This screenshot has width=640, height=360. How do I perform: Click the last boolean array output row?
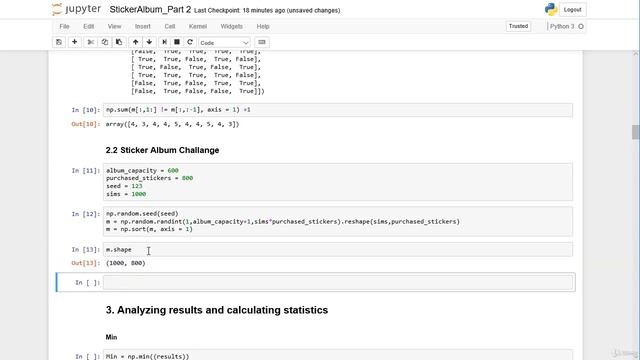(198, 91)
